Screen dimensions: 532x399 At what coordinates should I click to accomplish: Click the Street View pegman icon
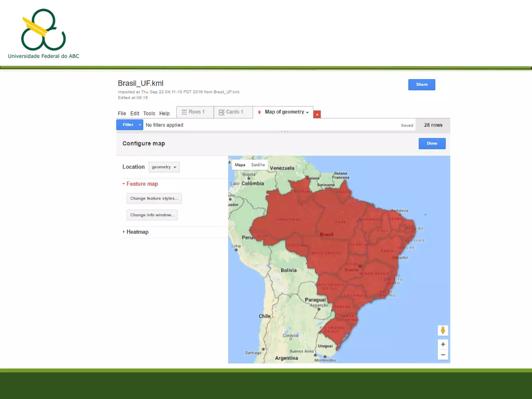click(x=443, y=330)
